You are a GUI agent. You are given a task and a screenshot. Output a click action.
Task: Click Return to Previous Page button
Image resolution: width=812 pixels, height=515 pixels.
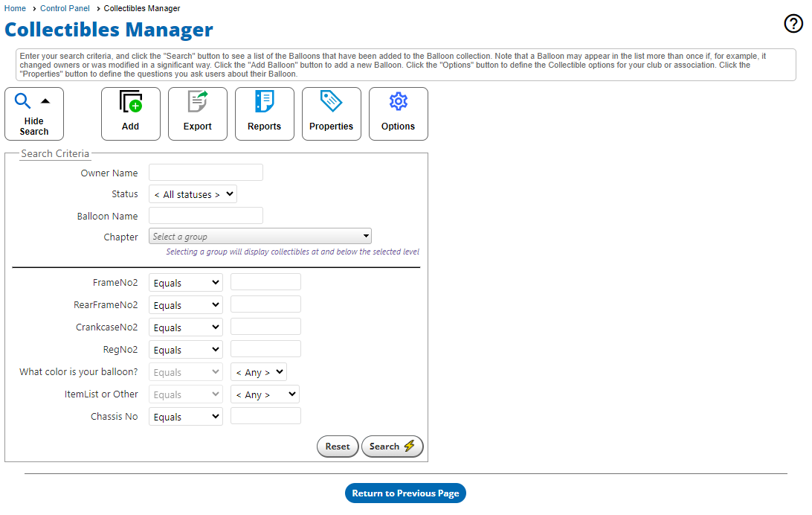[x=405, y=493]
